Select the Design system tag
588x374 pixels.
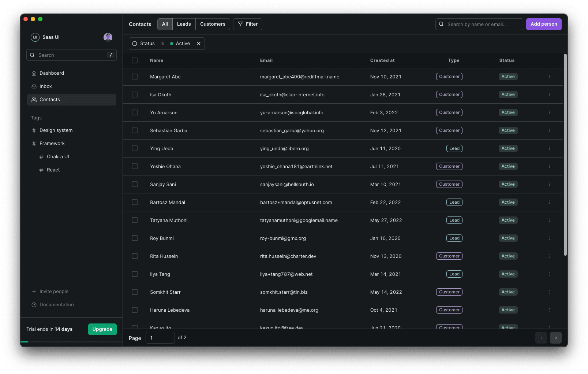[56, 130]
